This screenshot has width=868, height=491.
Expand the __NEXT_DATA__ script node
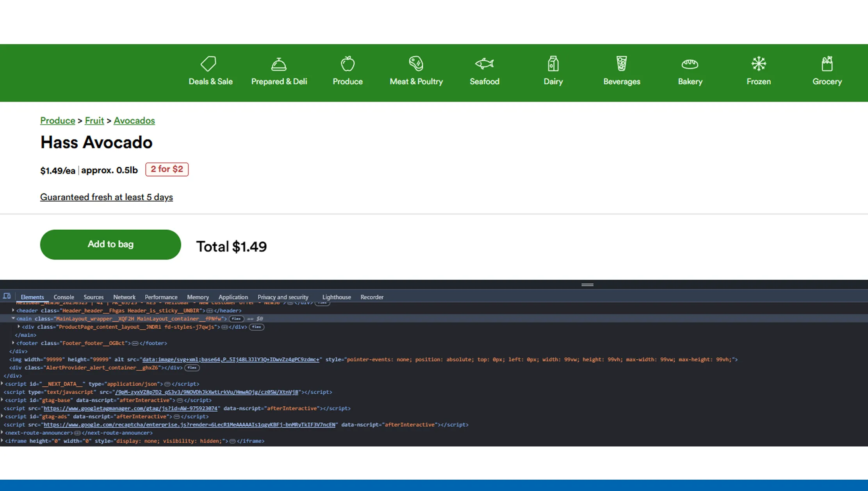[2, 384]
